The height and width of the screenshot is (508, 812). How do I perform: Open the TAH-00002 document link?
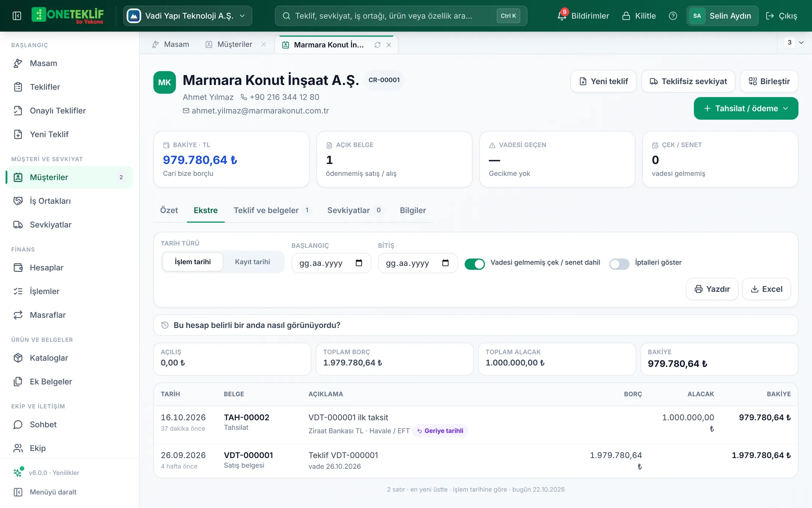pyautogui.click(x=247, y=417)
